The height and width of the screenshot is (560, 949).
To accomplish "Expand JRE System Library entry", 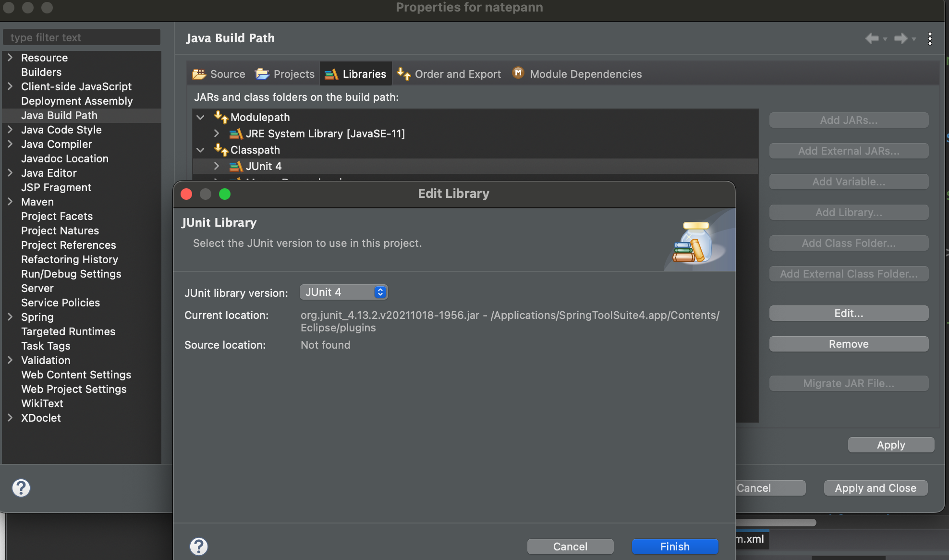I will (x=217, y=134).
